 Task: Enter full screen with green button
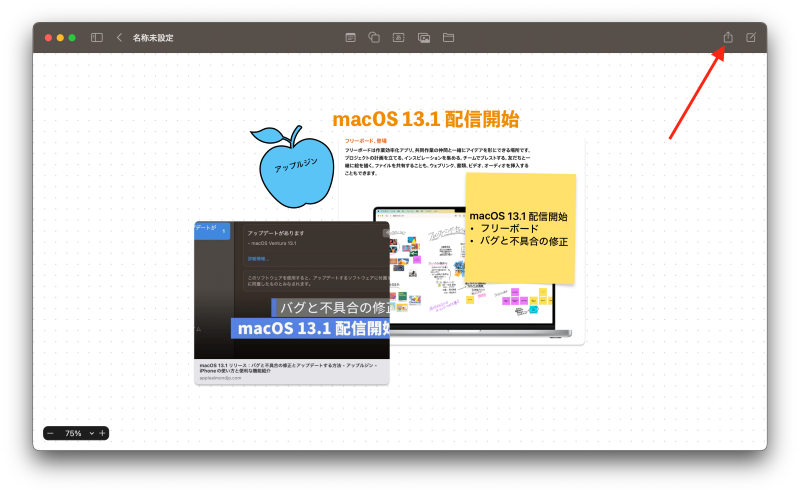72,38
